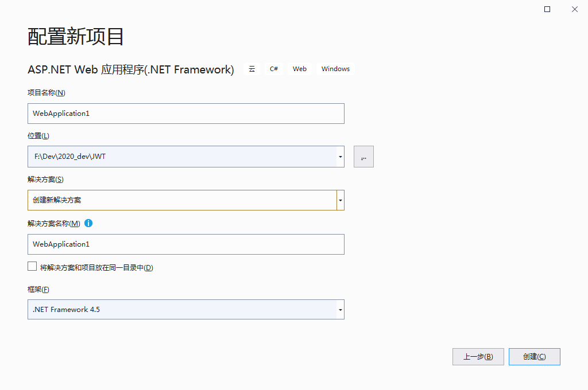Click the 项目名称(N) label

(47, 93)
